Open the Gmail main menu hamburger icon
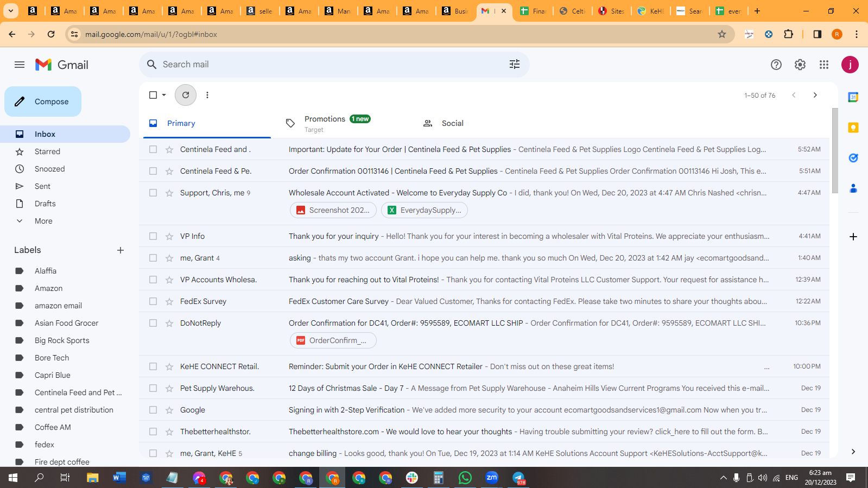This screenshot has height=488, width=868. [20, 65]
